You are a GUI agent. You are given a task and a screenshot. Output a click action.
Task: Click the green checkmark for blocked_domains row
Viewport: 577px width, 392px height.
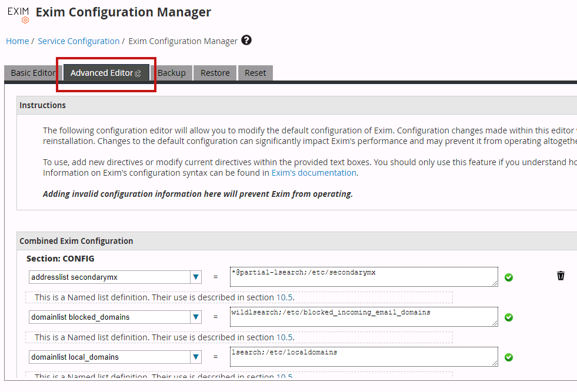[x=509, y=317]
